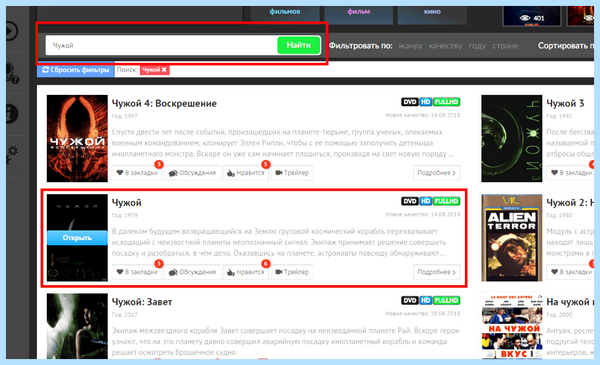The image size is (600, 365).
Task: Click the FULLHD badge of Чужой 4: Воскрешение
Action: (446, 102)
